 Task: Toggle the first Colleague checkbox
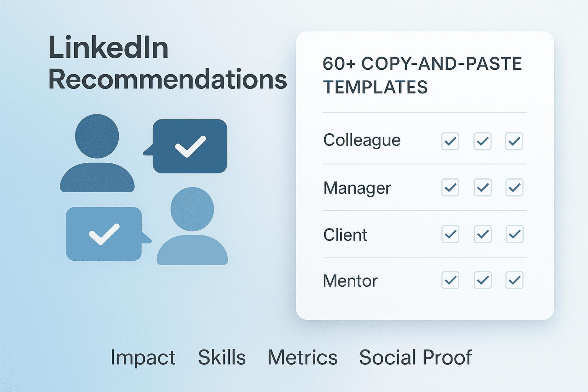click(450, 141)
